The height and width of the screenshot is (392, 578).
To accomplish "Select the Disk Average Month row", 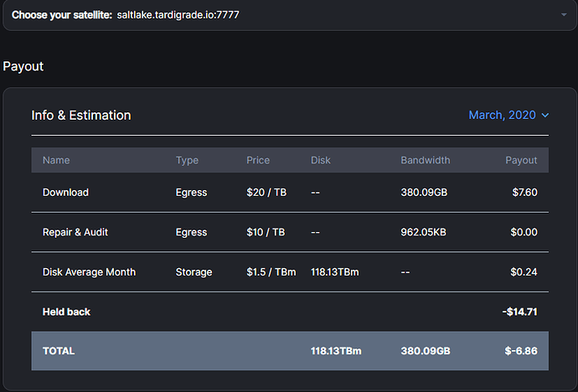I will coord(89,272).
